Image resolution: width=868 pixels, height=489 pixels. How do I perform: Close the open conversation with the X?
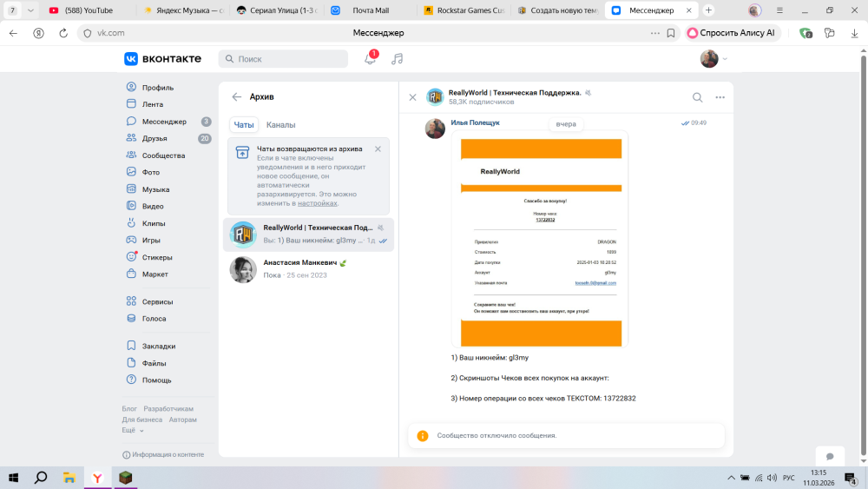[412, 97]
